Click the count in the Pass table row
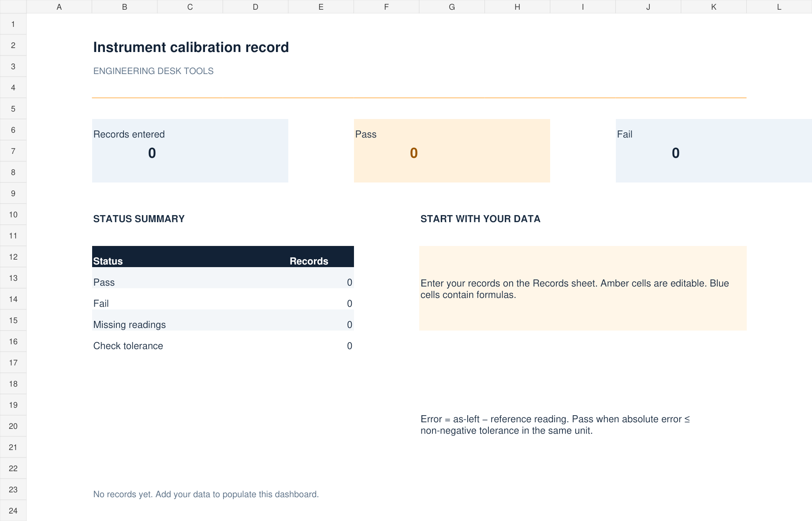This screenshot has height=521, width=812. click(350, 283)
